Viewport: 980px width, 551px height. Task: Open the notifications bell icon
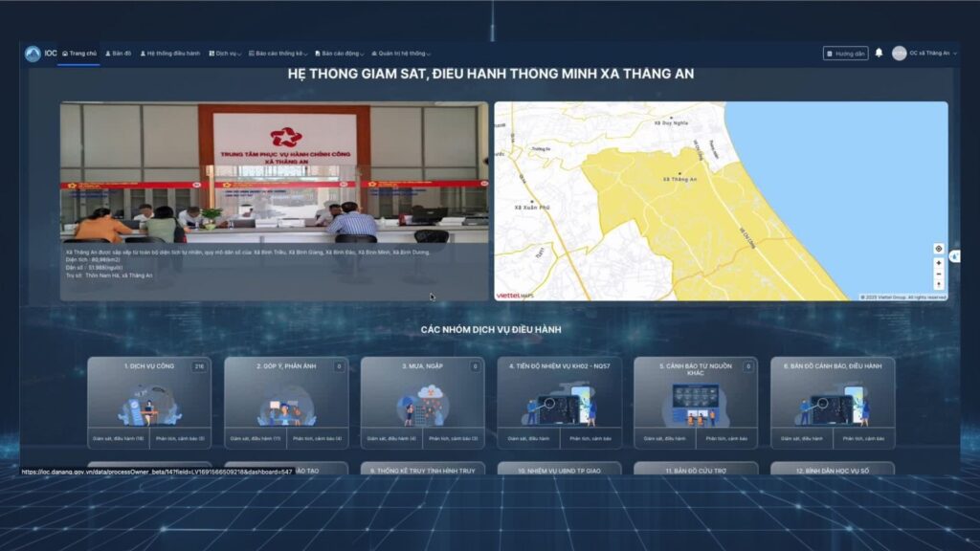879,54
